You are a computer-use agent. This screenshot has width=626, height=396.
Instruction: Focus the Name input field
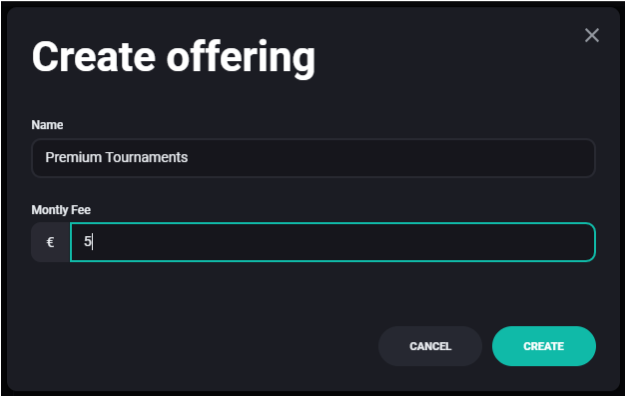pos(313,158)
